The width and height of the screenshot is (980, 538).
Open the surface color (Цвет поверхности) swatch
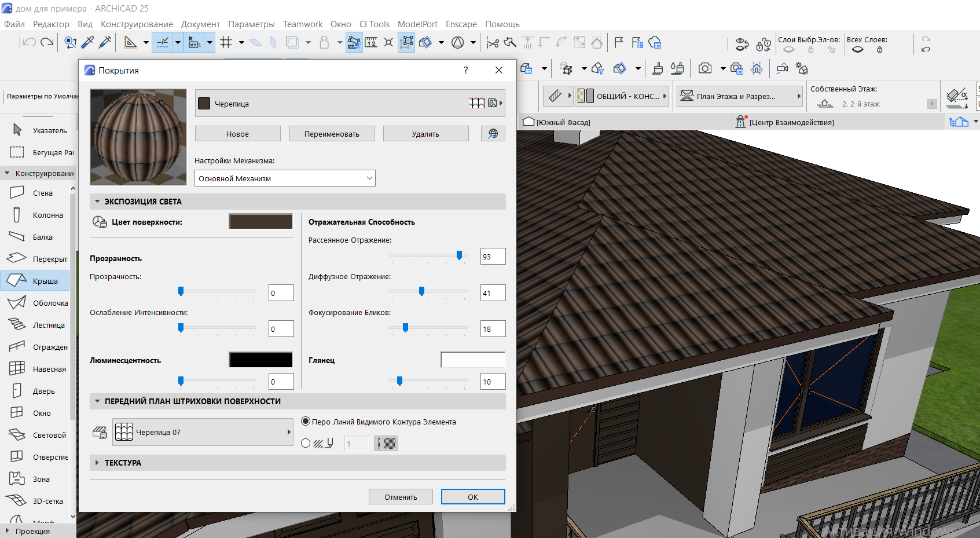point(260,222)
